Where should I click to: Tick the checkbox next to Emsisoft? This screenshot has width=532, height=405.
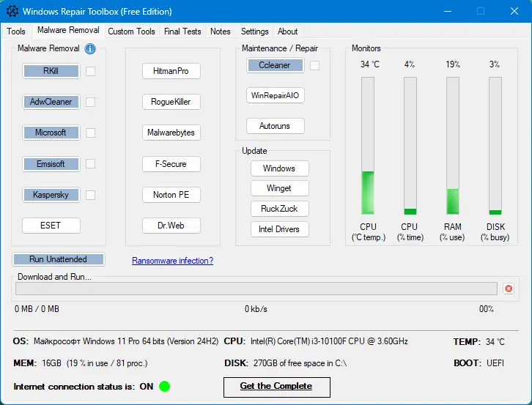click(x=90, y=164)
